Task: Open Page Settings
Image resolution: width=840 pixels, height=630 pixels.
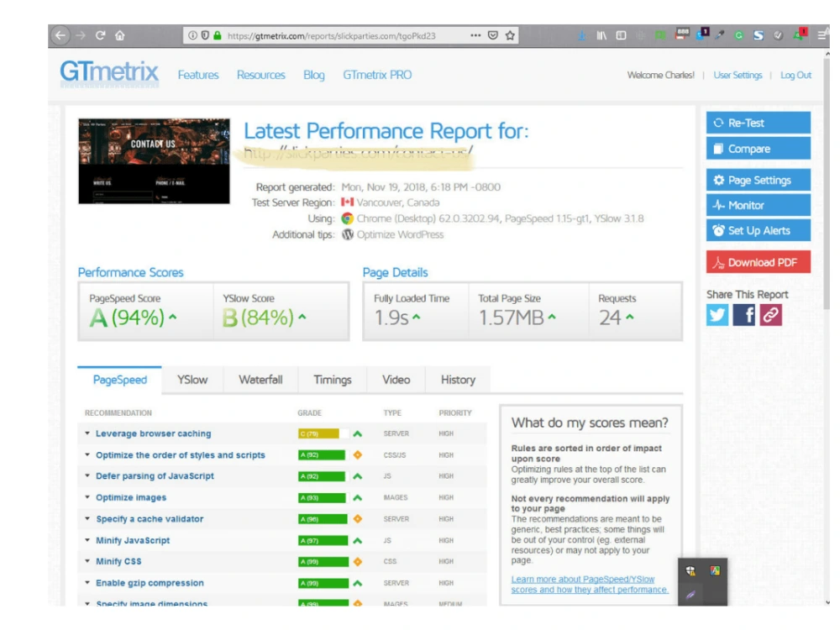Action: (758, 180)
